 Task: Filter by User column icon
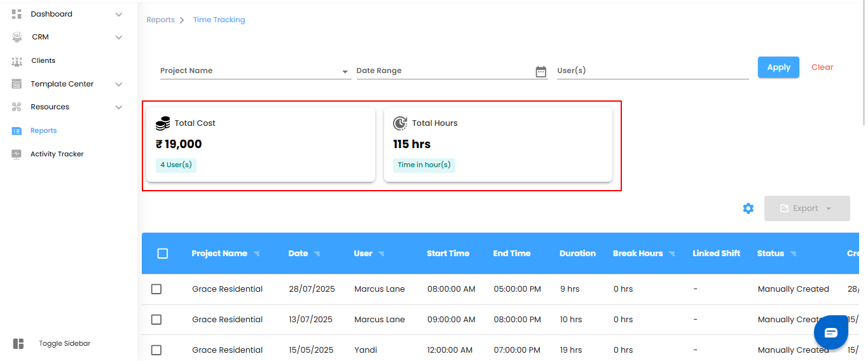tap(382, 254)
